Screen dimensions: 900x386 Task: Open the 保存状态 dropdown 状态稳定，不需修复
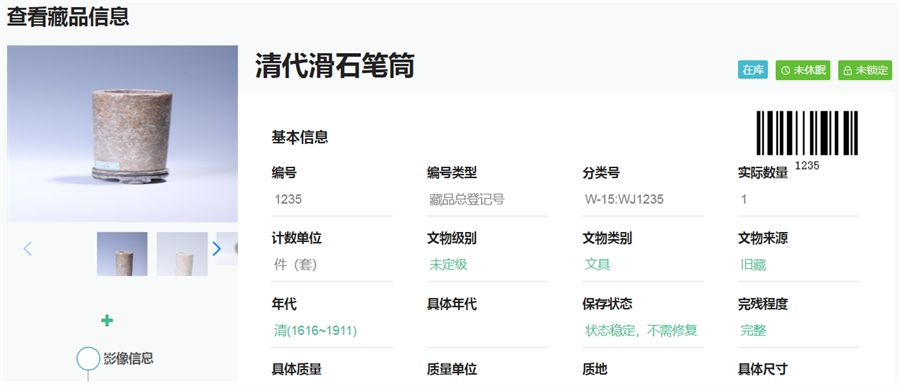coord(643,331)
